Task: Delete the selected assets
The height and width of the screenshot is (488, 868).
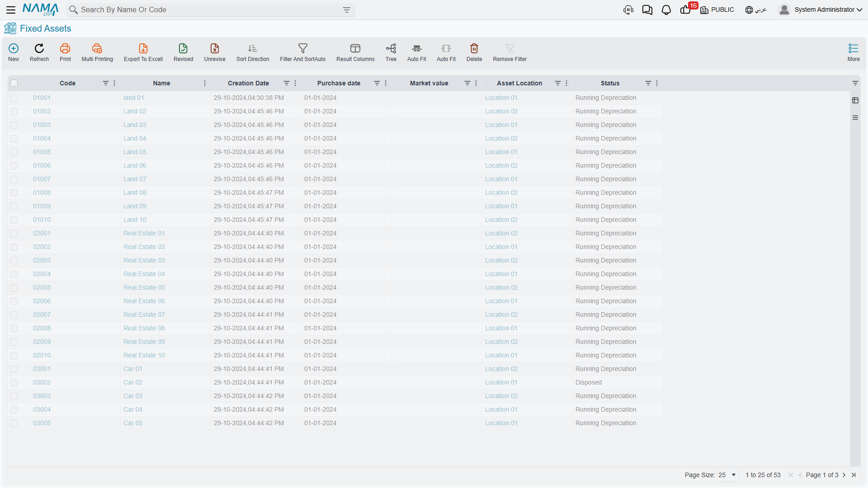Action: 474,48
